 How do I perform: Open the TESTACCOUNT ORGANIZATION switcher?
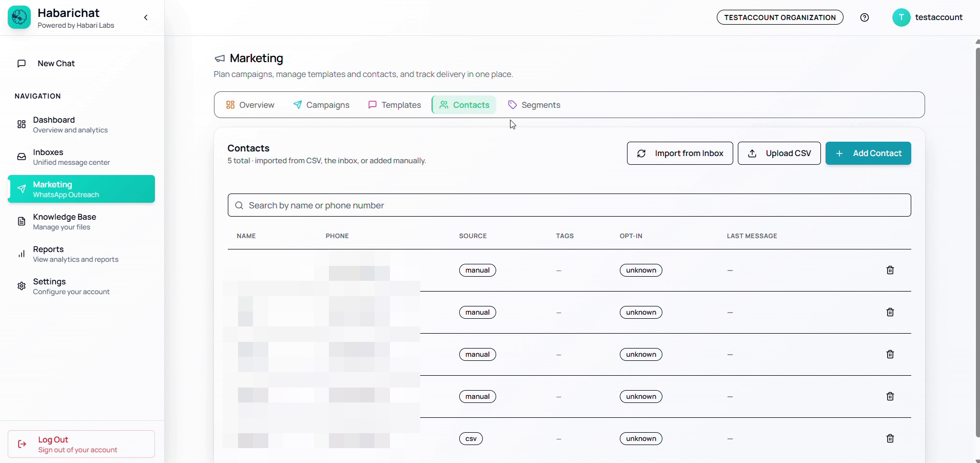point(780,17)
